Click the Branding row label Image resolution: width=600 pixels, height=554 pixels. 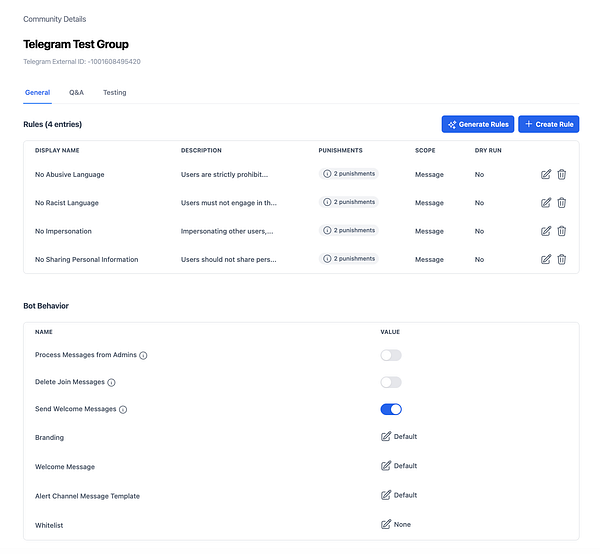[x=49, y=437]
